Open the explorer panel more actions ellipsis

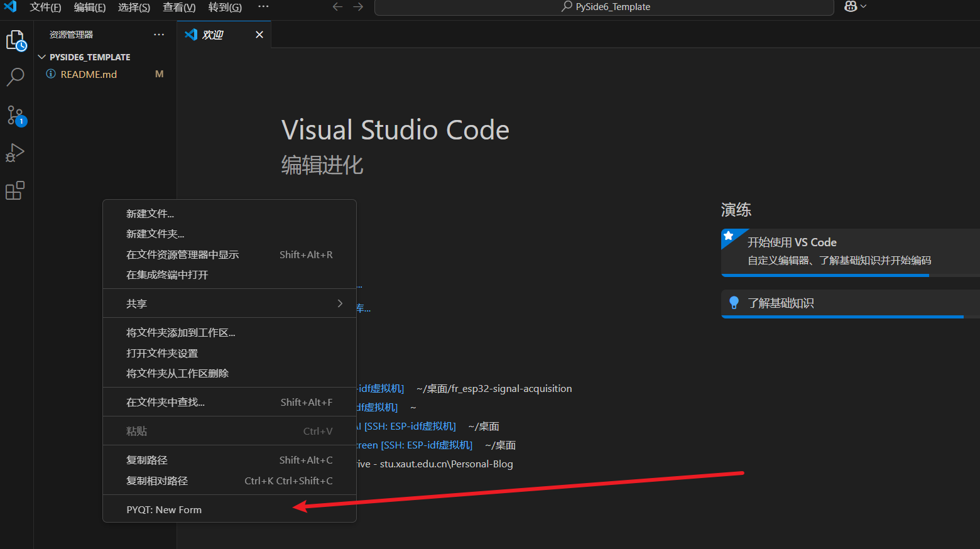pos(159,35)
